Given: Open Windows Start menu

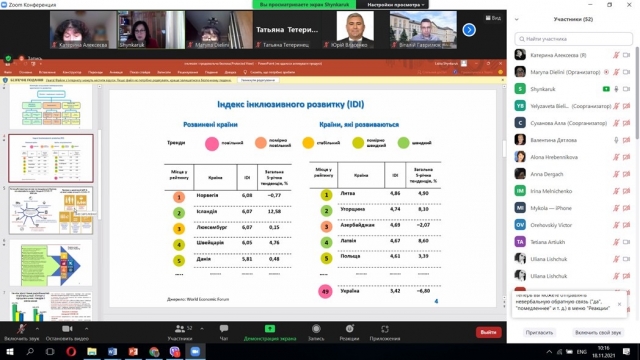Looking at the screenshot, I should pyautogui.click(x=9, y=351).
